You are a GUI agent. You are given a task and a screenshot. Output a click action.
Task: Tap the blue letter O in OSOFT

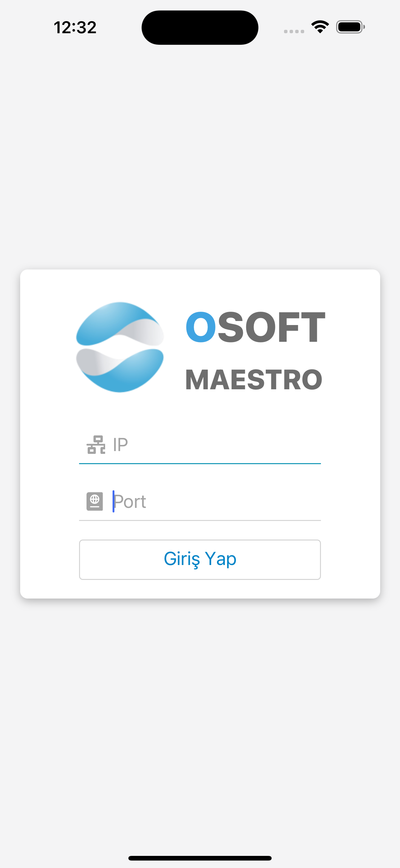tap(201, 327)
